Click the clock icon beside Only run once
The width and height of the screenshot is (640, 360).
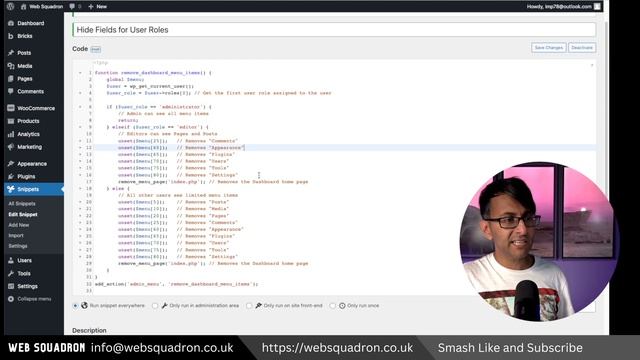pyautogui.click(x=342, y=305)
